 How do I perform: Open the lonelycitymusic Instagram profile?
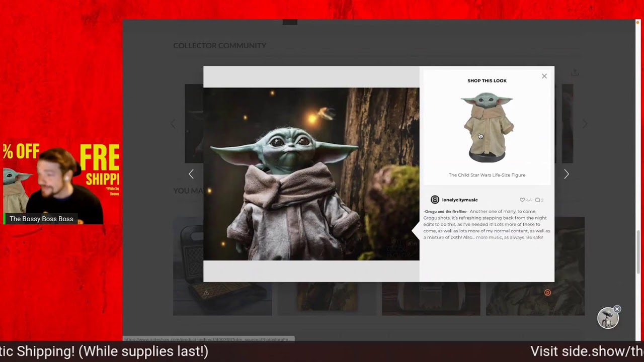pos(460,200)
